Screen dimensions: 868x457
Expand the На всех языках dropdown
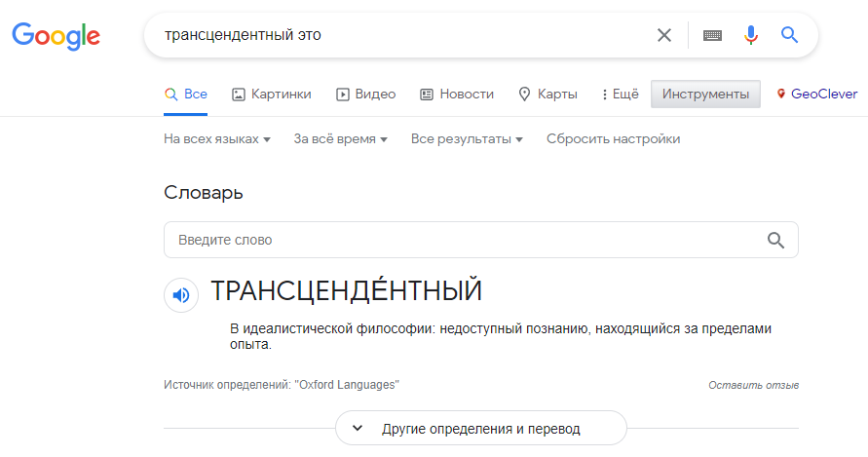pyautogui.click(x=217, y=139)
